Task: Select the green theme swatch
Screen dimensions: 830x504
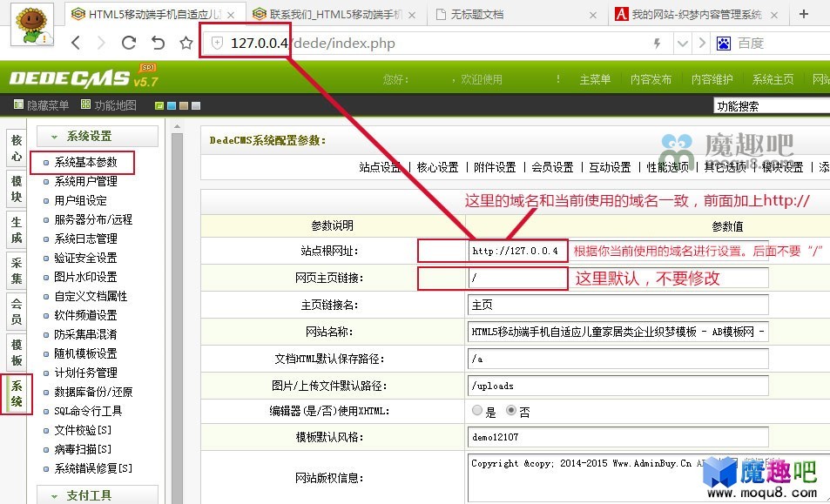Action: pos(159,106)
